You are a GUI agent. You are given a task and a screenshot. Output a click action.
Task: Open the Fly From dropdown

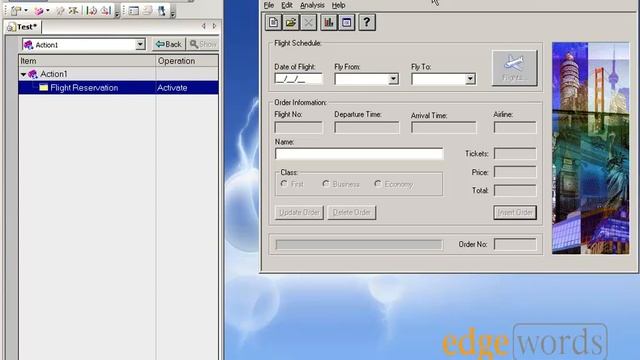(x=393, y=79)
